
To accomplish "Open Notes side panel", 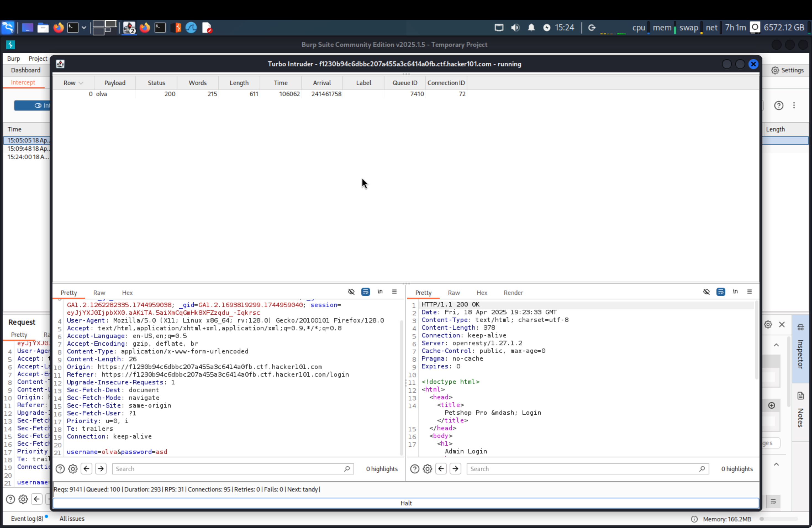I will click(x=800, y=411).
